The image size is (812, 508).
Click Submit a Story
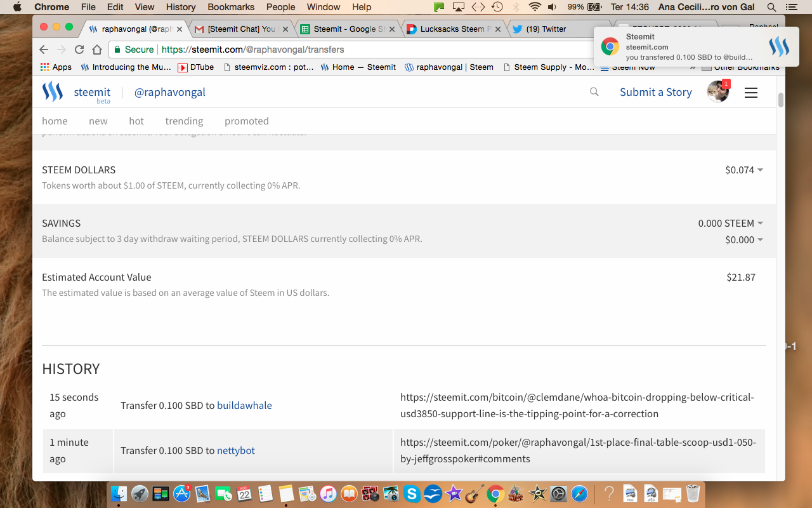pos(656,92)
